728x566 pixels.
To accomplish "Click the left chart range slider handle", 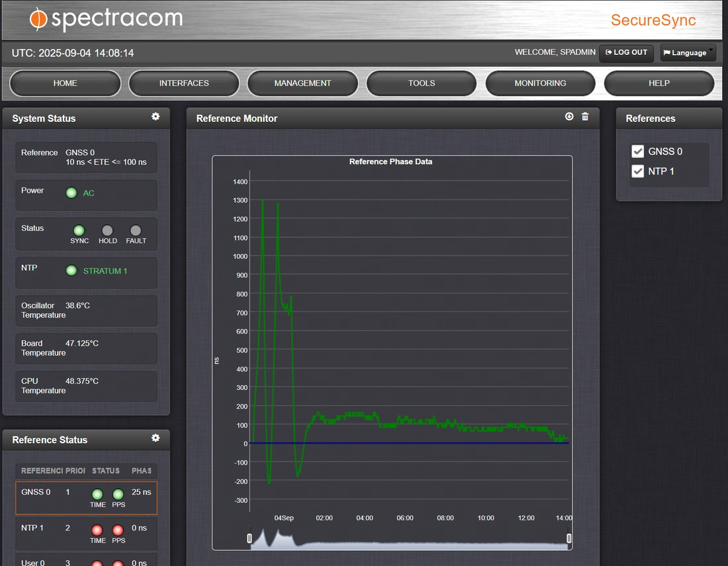I will pyautogui.click(x=250, y=538).
